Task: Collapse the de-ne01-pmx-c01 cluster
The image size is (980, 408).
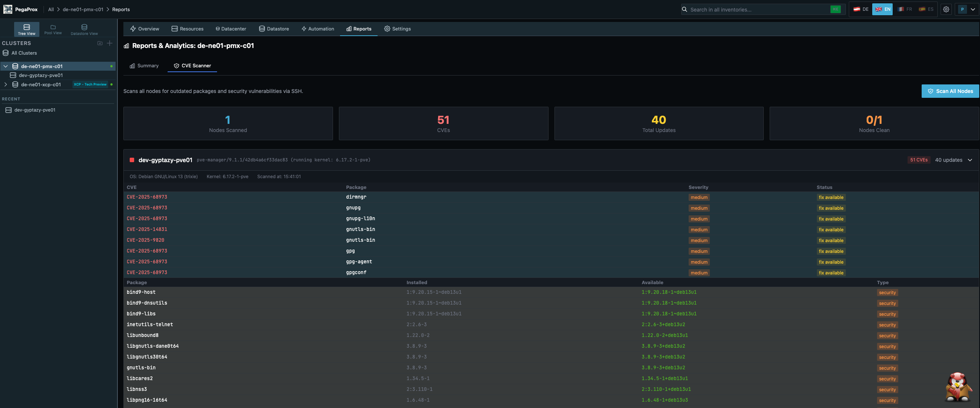Action: pos(6,66)
